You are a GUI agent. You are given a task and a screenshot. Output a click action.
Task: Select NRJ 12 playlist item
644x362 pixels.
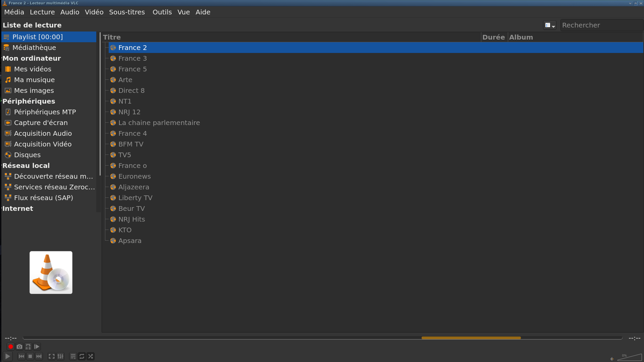(376, 112)
